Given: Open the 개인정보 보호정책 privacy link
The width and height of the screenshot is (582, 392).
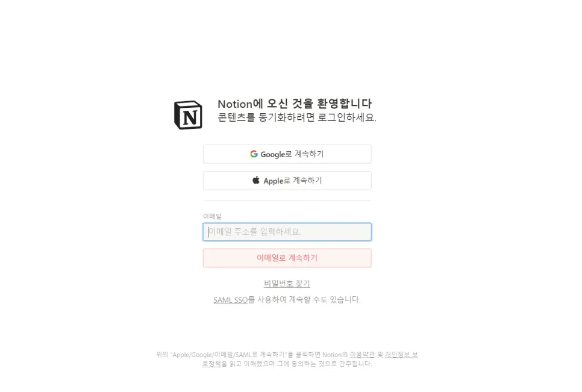Looking at the screenshot, I should [x=401, y=355].
